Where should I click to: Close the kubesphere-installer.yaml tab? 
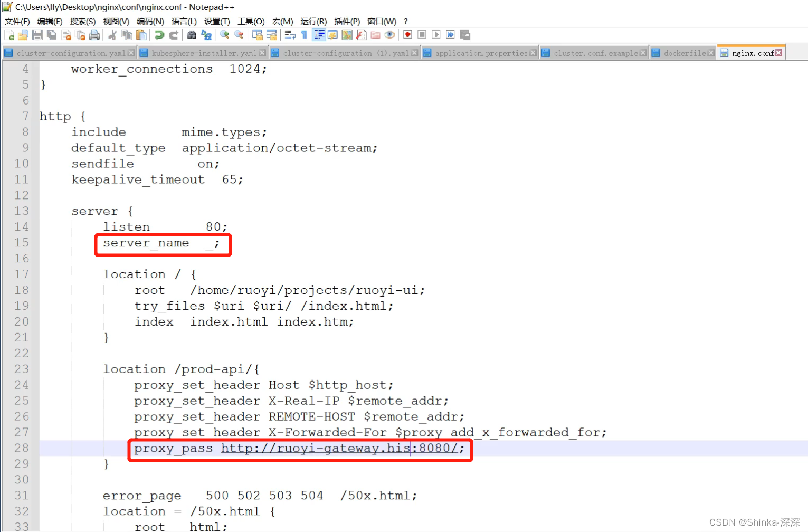coord(262,53)
